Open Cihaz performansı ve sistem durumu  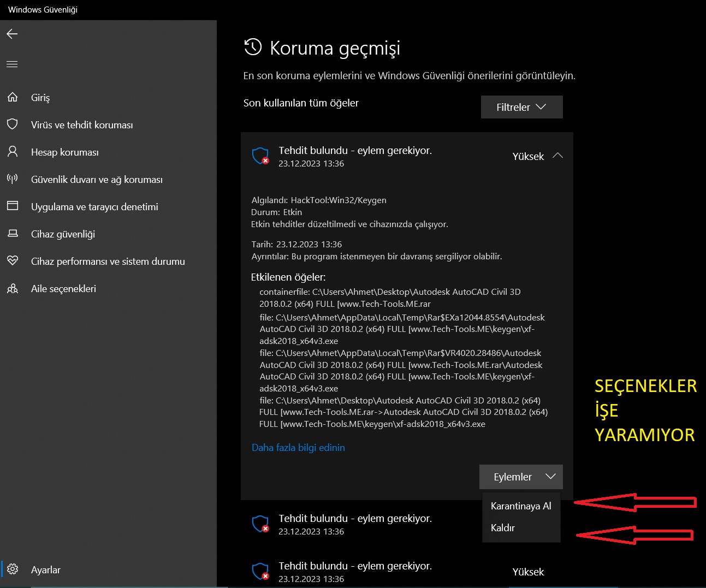tap(108, 261)
